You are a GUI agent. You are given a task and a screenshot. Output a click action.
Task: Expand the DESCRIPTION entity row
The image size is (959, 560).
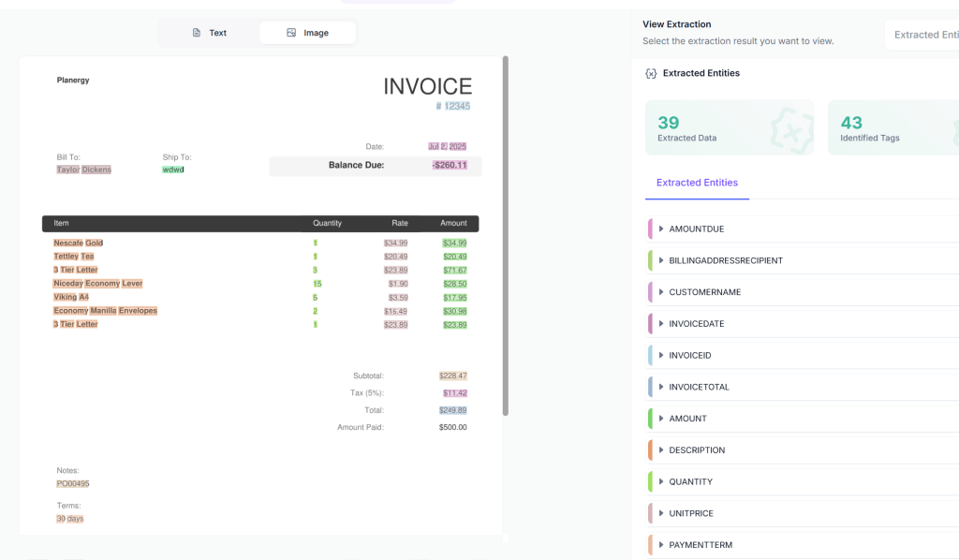pos(696,450)
